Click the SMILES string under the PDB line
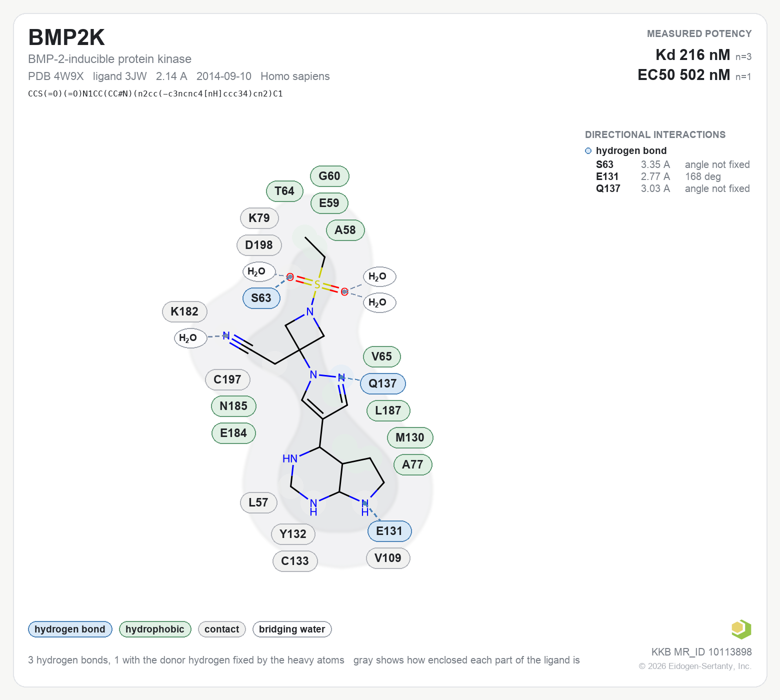 pos(155,93)
